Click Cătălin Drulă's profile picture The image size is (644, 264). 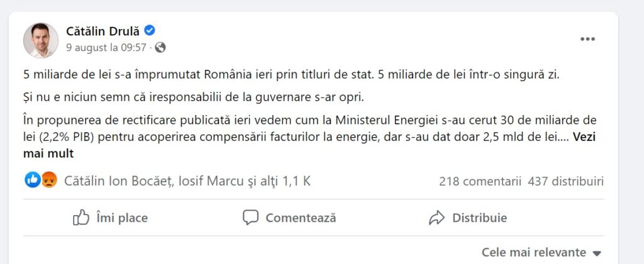coord(41,40)
